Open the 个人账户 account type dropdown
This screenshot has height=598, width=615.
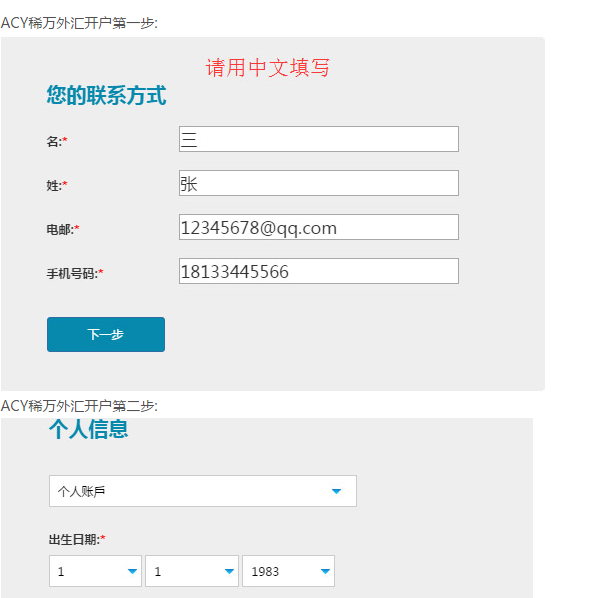[x=203, y=491]
